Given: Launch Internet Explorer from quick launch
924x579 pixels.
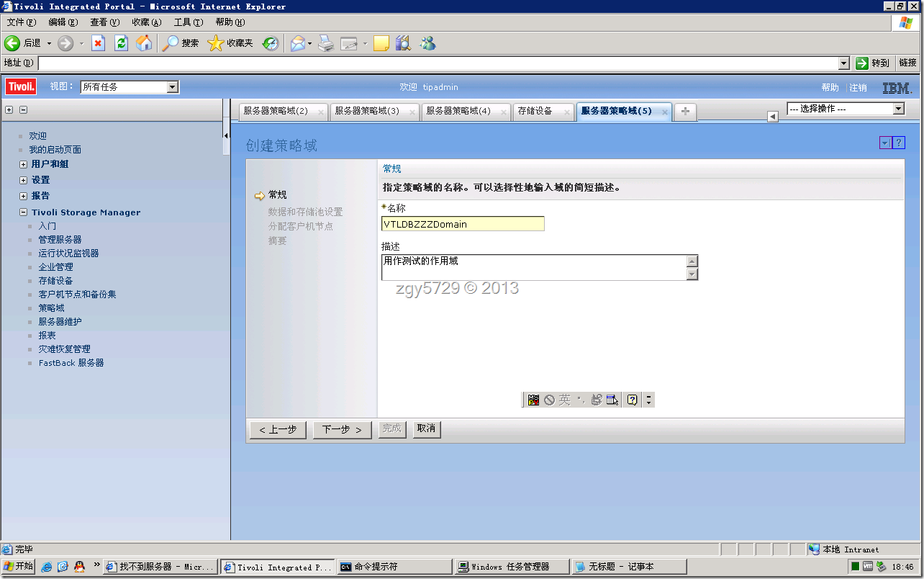Looking at the screenshot, I should (x=47, y=567).
